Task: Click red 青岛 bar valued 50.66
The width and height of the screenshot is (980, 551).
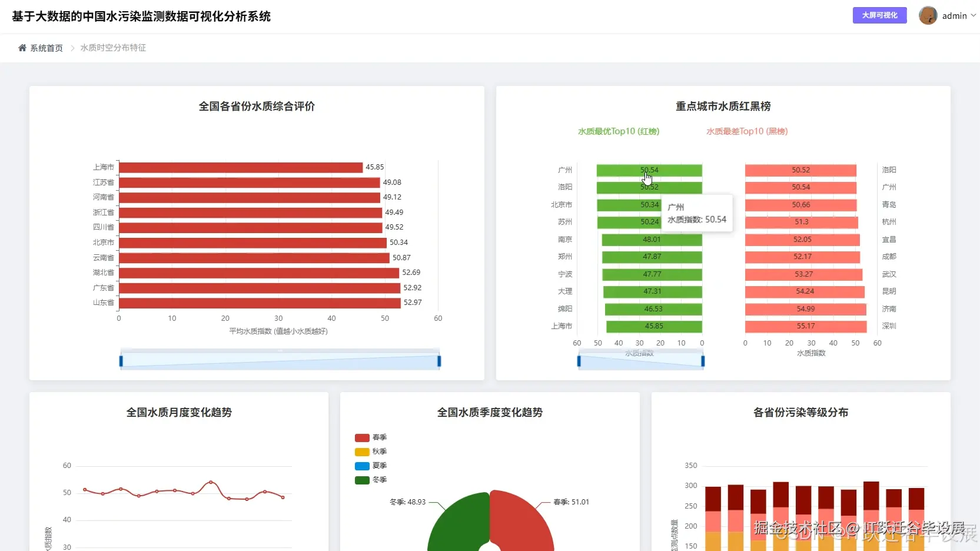Action: click(x=800, y=205)
